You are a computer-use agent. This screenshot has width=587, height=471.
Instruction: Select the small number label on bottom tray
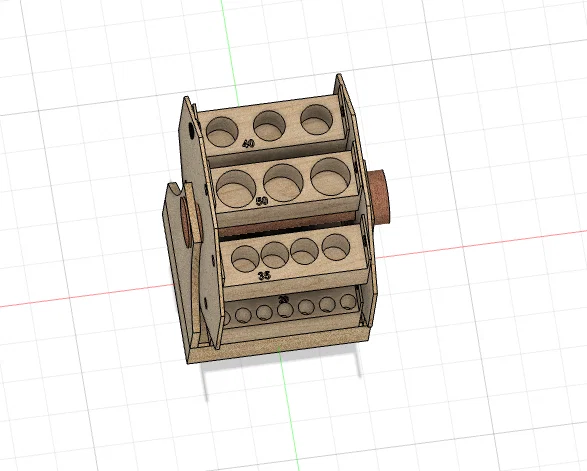tap(284, 299)
